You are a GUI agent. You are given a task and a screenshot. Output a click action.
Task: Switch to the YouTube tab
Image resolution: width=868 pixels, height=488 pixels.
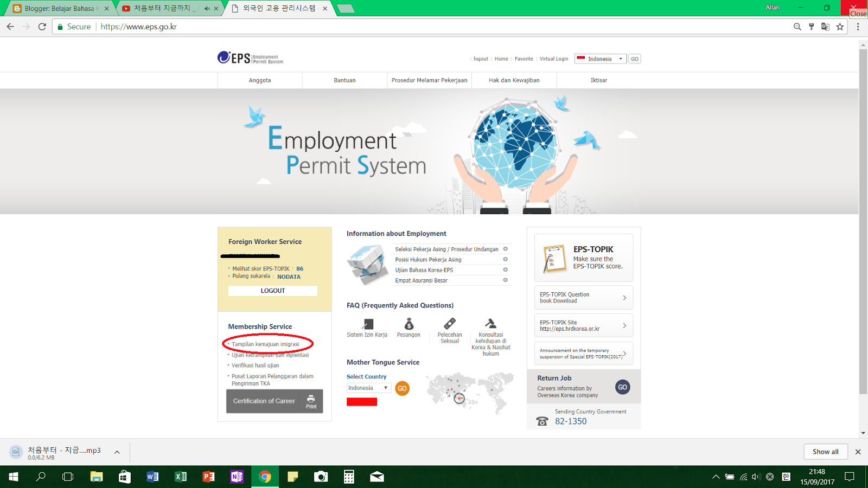point(169,8)
